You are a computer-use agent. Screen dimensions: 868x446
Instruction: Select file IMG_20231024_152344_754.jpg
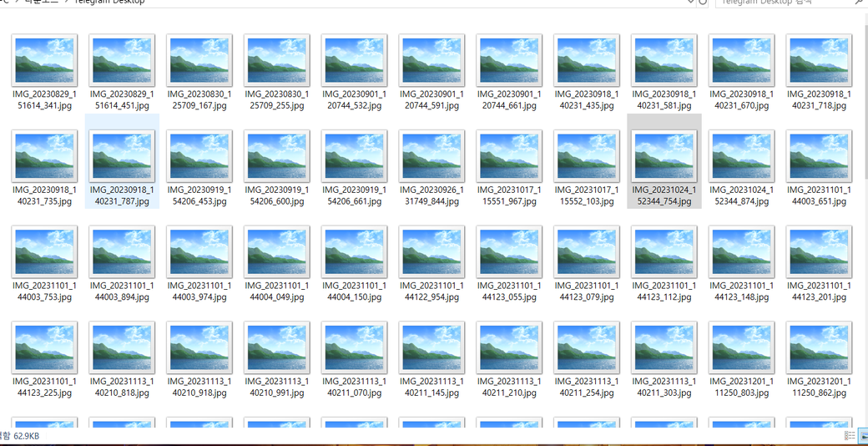coord(664,156)
